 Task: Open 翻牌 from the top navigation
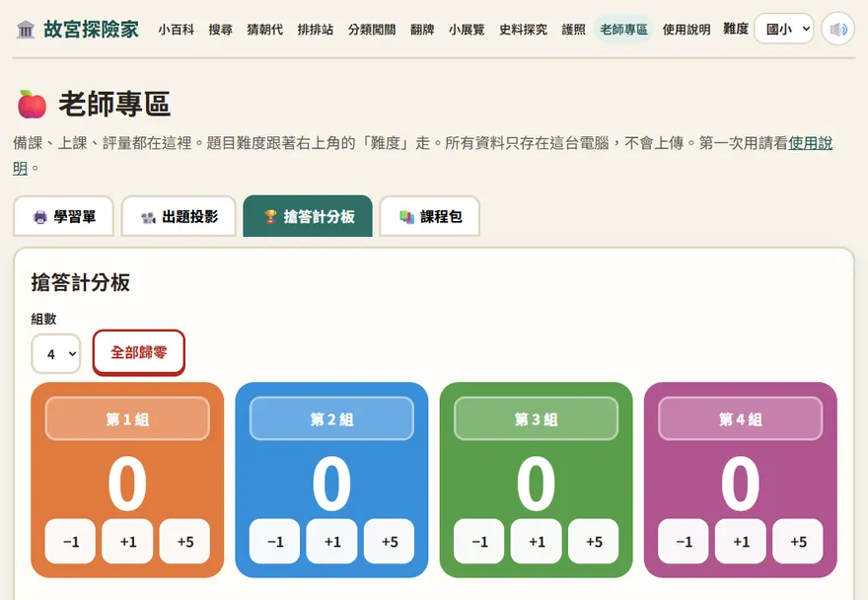[x=422, y=30]
